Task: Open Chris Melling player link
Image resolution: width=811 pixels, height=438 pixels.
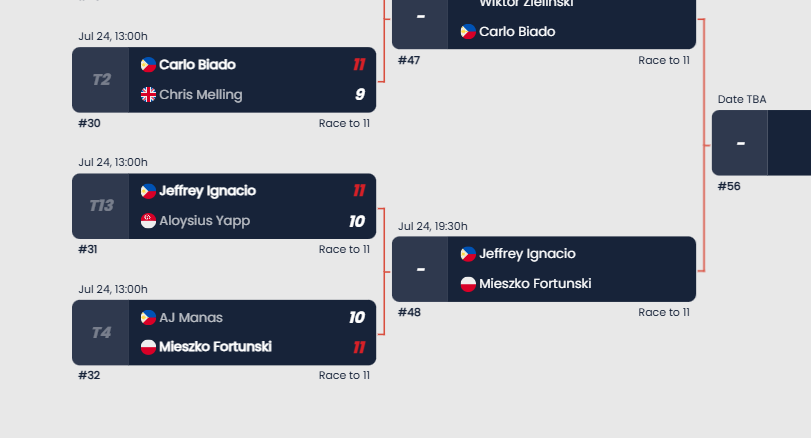Action: click(x=200, y=95)
